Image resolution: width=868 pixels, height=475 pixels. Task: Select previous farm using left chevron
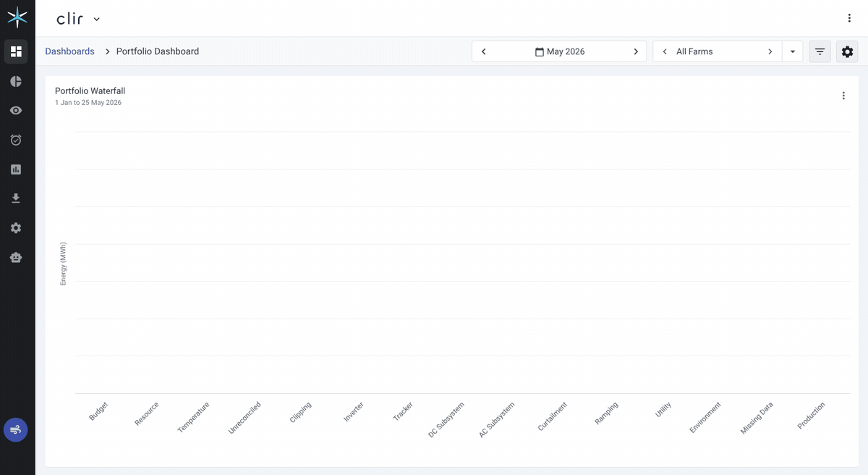click(x=665, y=51)
